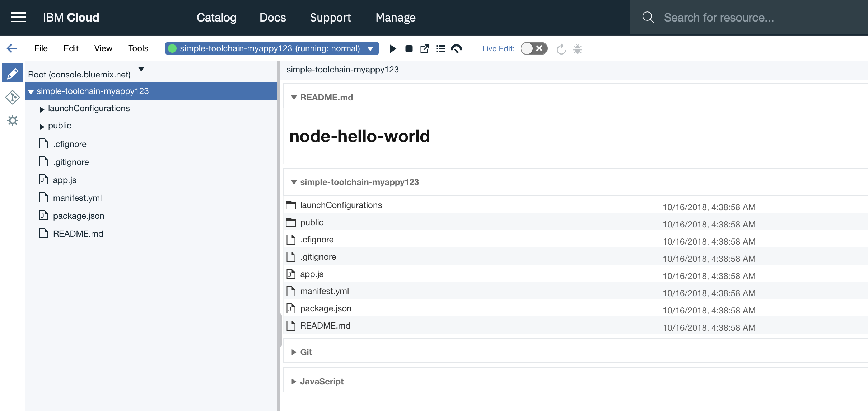
Task: Select app.js in the tree
Action: click(x=65, y=180)
